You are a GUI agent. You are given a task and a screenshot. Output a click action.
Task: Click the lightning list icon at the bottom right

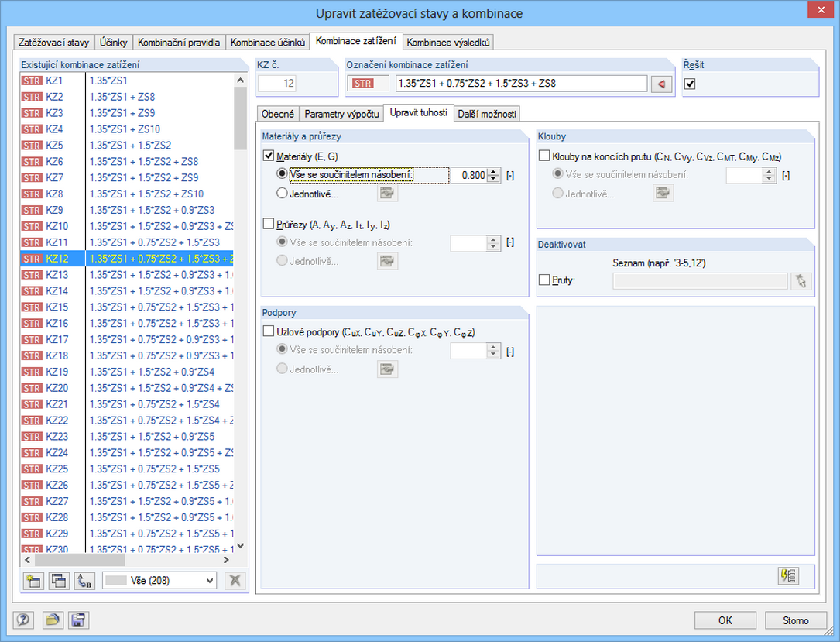789,575
